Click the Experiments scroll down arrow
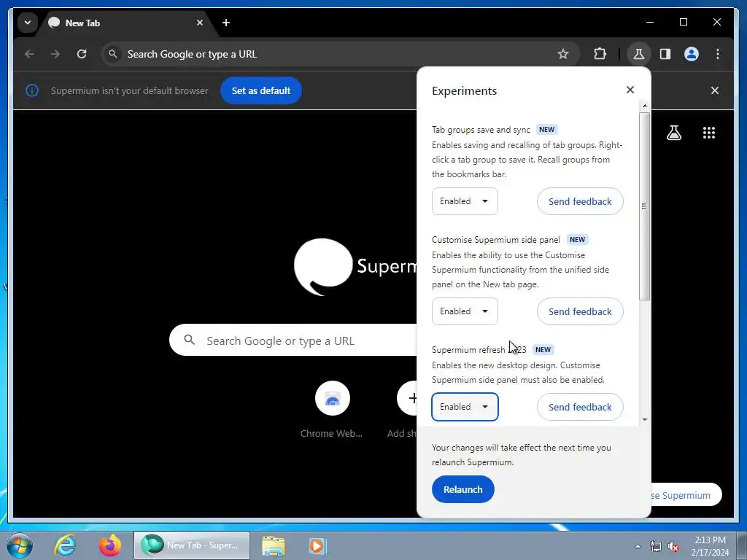747x560 pixels. point(645,419)
